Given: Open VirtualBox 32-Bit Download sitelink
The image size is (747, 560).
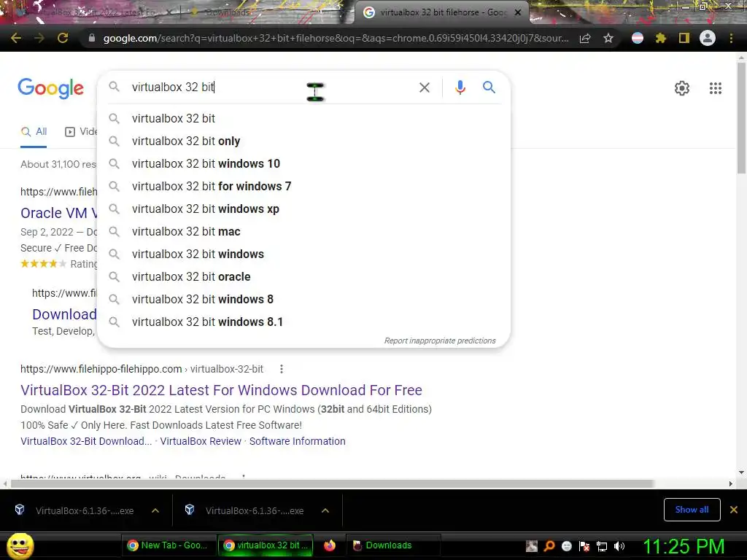Looking at the screenshot, I should (x=86, y=441).
